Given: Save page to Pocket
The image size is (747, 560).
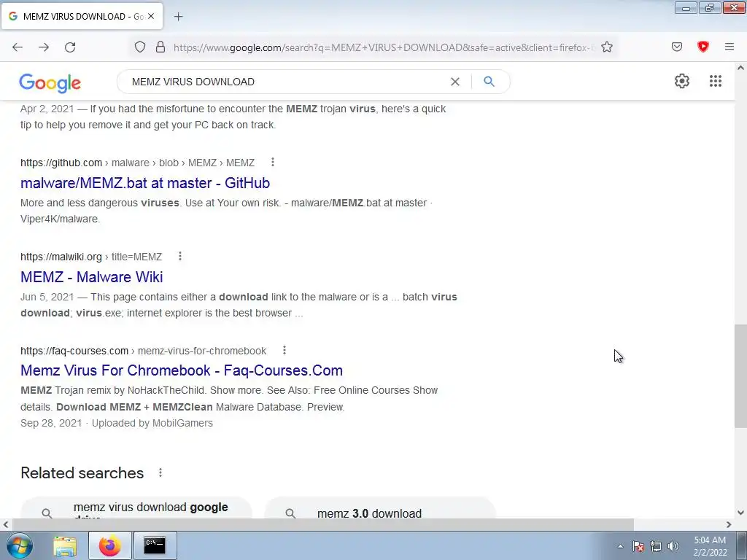Looking at the screenshot, I should [x=677, y=47].
